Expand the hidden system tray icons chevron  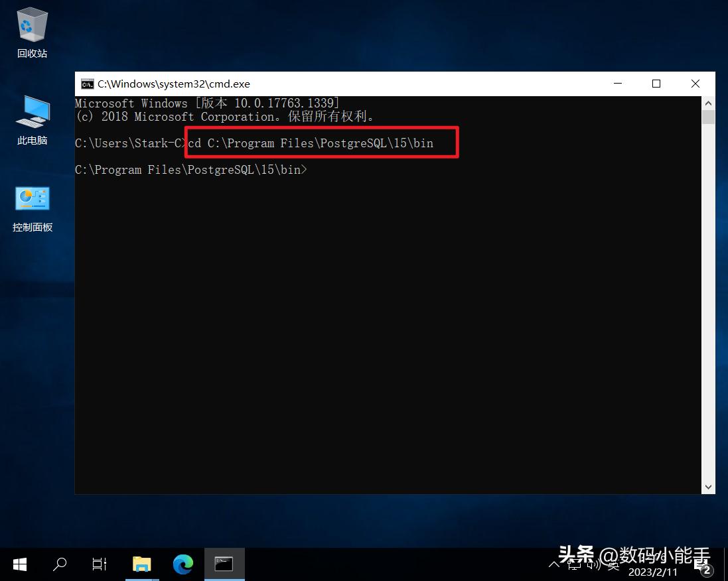pos(554,564)
